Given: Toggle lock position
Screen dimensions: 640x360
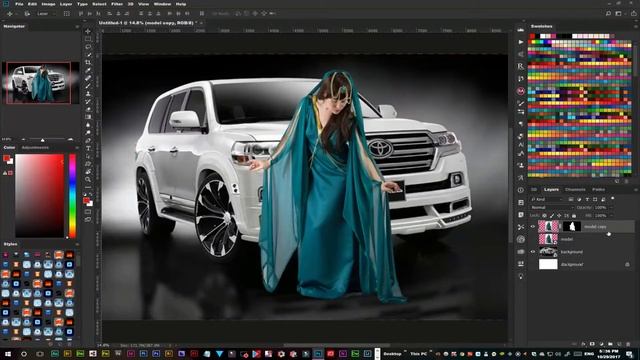Looking at the screenshot, I should coord(559,216).
